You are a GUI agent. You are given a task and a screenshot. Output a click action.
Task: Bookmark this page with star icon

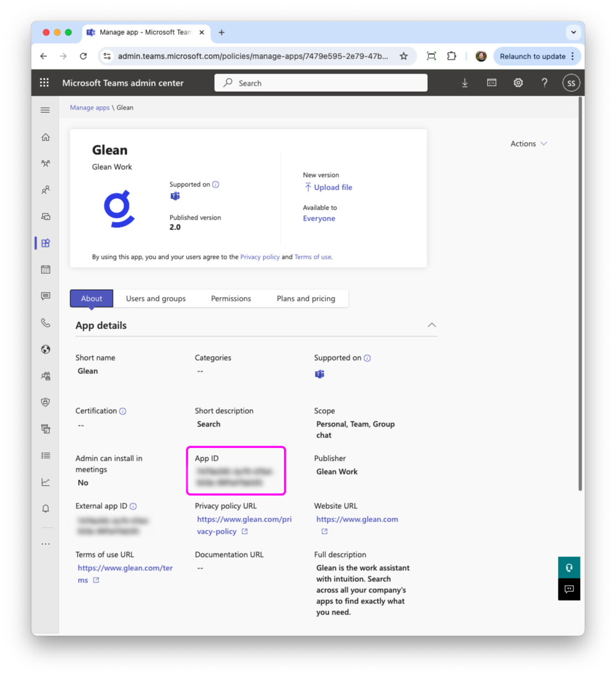point(403,56)
